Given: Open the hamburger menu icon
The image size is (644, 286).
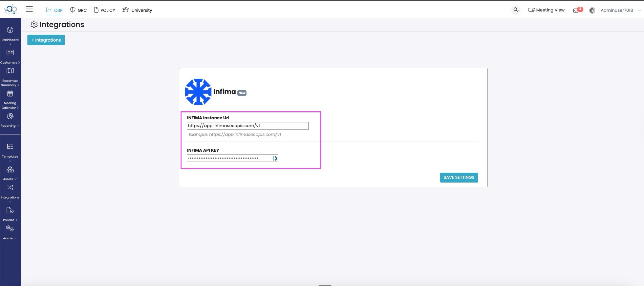Looking at the screenshot, I should click(29, 9).
